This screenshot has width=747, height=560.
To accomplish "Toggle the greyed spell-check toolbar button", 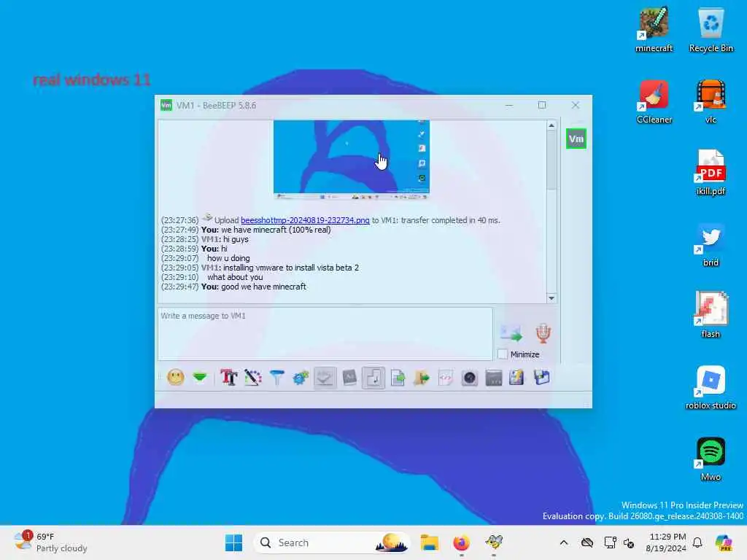I will point(325,378).
